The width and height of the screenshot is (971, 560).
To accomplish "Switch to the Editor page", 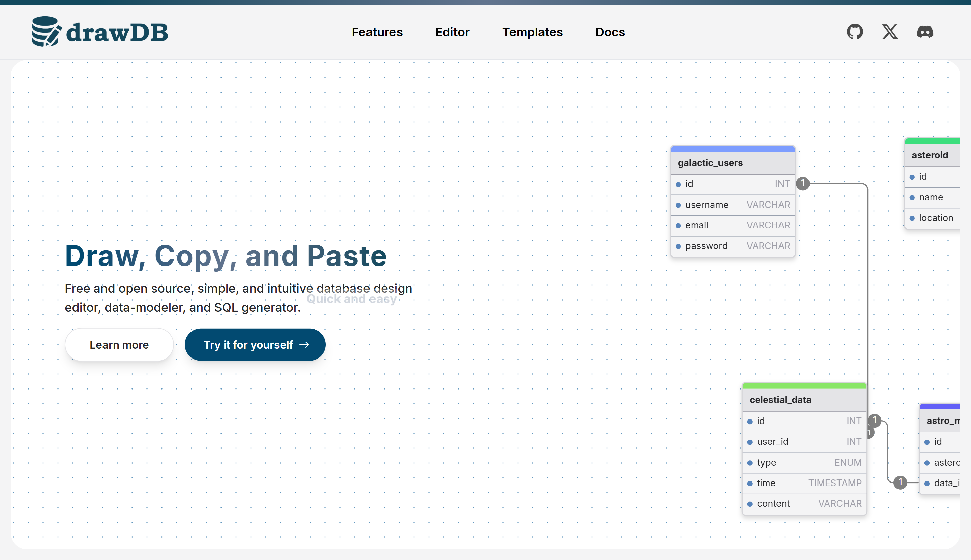I will coord(451,32).
